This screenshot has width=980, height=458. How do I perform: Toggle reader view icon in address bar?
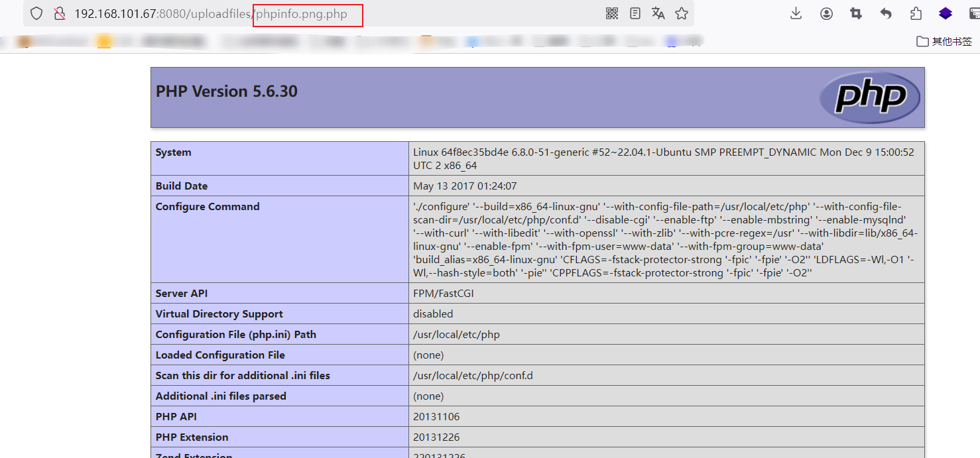[x=635, y=13]
